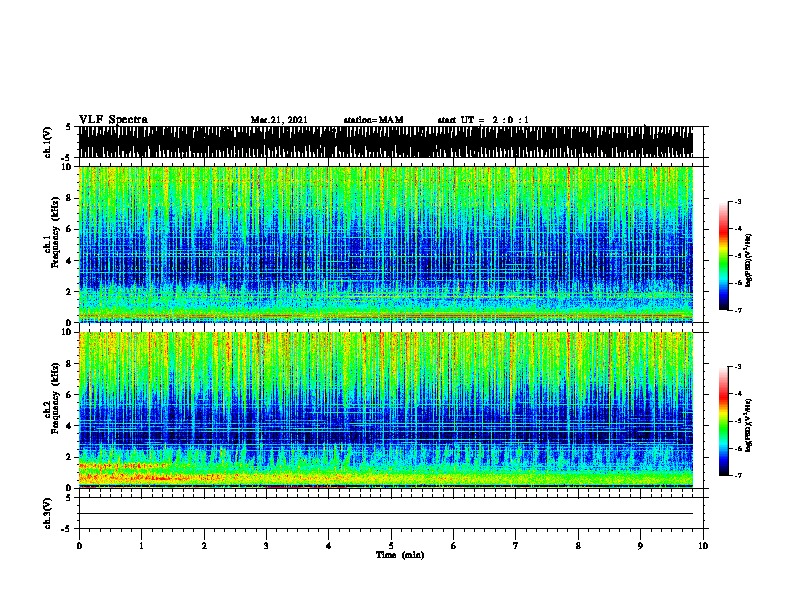Click the "ch.1 Frequency (kHz)" axis label
The width and height of the screenshot is (792, 612).
point(52,233)
